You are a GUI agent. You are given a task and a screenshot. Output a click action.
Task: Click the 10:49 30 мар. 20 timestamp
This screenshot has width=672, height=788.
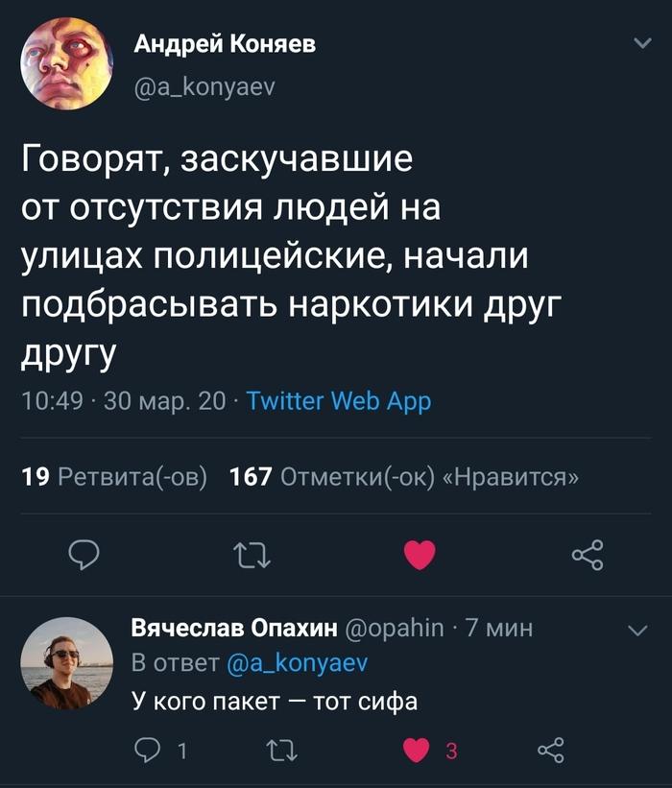pos(123,401)
